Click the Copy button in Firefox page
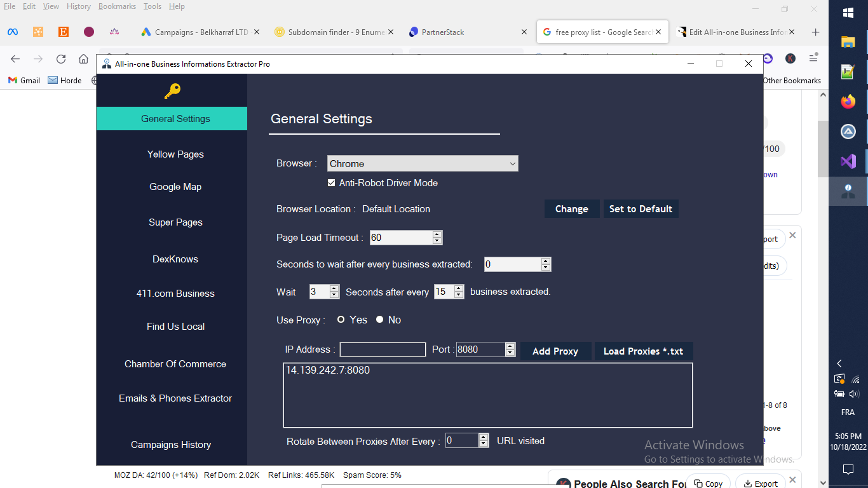This screenshot has height=488, width=868. 709,483
